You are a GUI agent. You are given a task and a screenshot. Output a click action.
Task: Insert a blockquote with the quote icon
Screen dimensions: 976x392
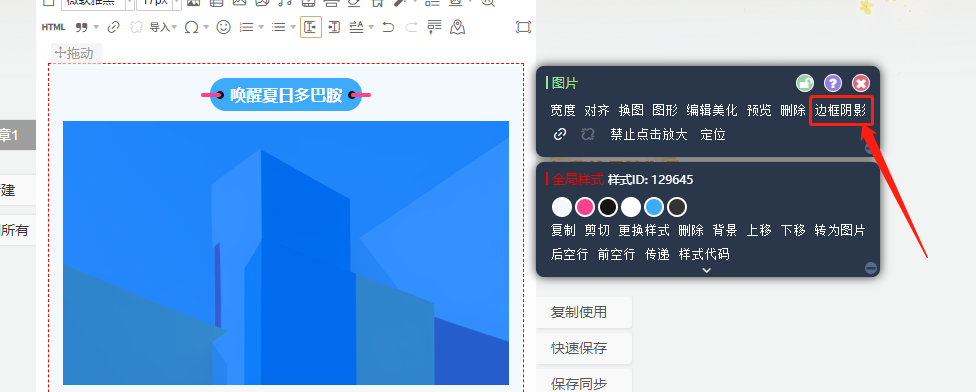pyautogui.click(x=81, y=27)
